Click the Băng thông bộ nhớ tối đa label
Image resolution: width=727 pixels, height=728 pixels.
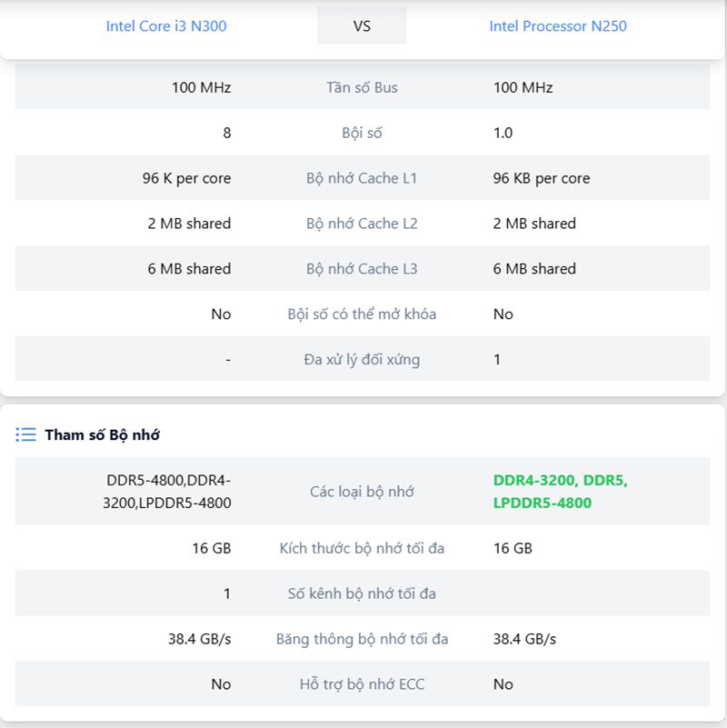coord(362,639)
